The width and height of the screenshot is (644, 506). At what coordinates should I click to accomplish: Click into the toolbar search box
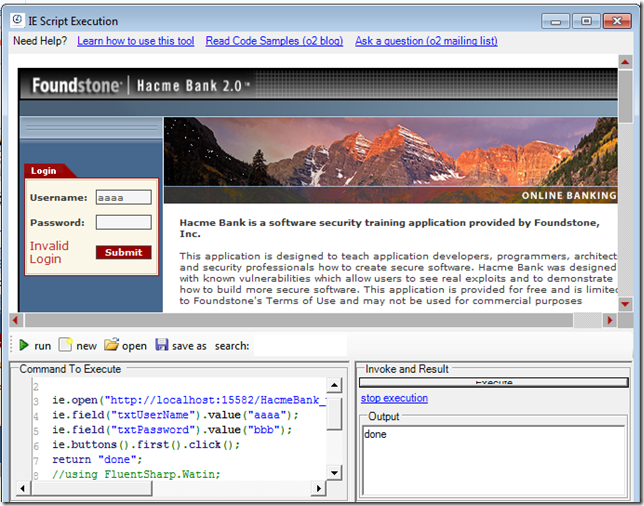300,345
